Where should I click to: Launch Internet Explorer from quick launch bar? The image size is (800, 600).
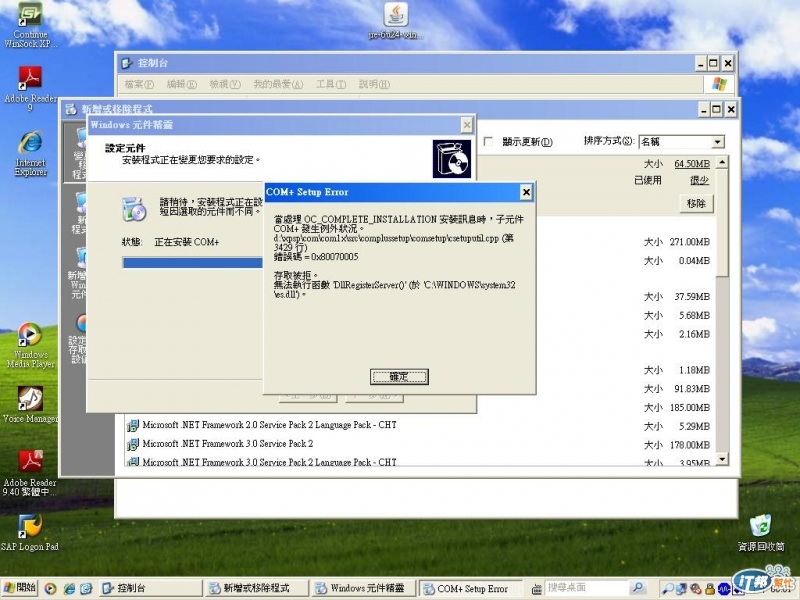[69, 588]
